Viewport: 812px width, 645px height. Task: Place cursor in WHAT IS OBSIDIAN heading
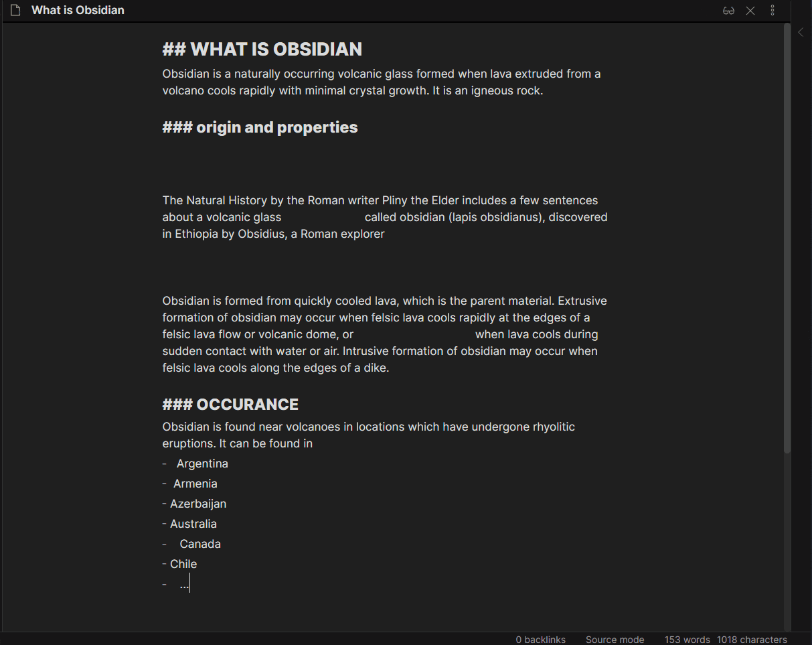click(x=262, y=49)
